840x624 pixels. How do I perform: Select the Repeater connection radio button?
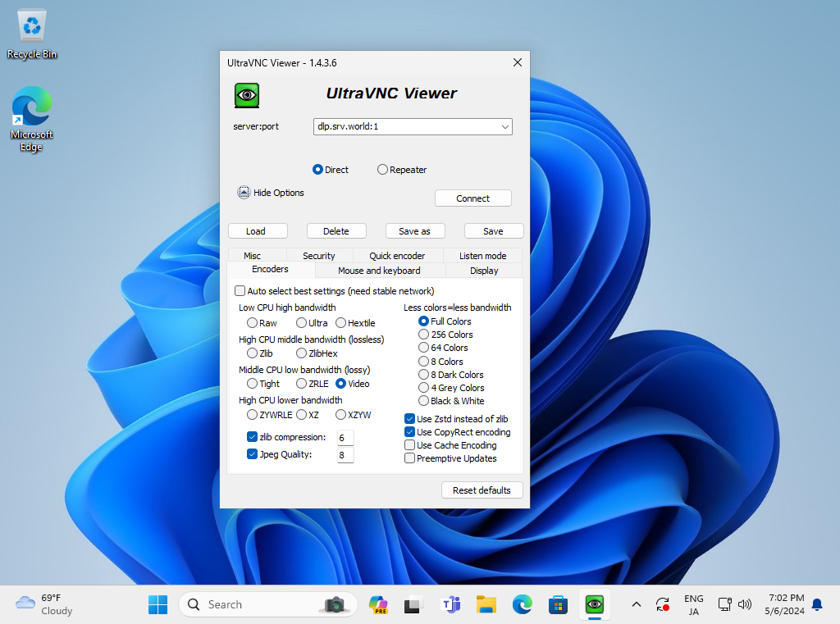coord(382,169)
